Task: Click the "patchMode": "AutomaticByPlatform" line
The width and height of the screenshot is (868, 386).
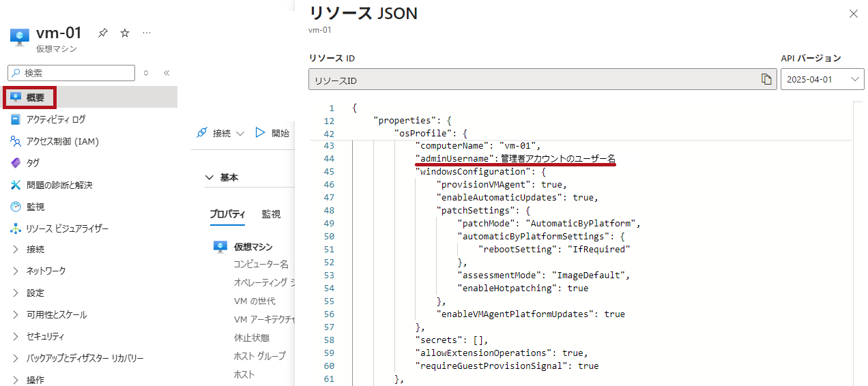Action: [x=549, y=224]
